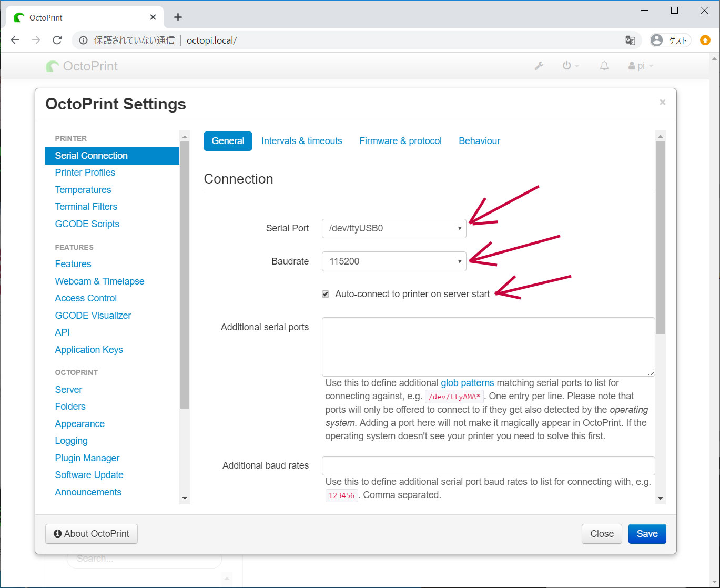This screenshot has height=588, width=720.
Task: Click the browser address bar URL
Action: click(211, 40)
